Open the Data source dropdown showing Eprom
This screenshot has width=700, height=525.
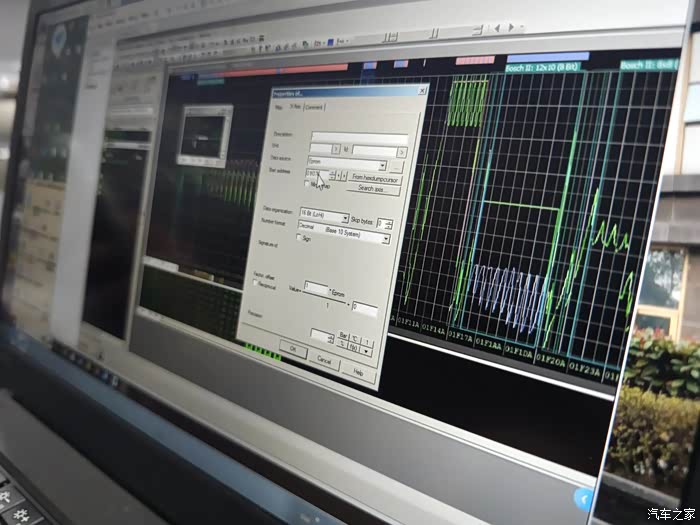[346, 163]
